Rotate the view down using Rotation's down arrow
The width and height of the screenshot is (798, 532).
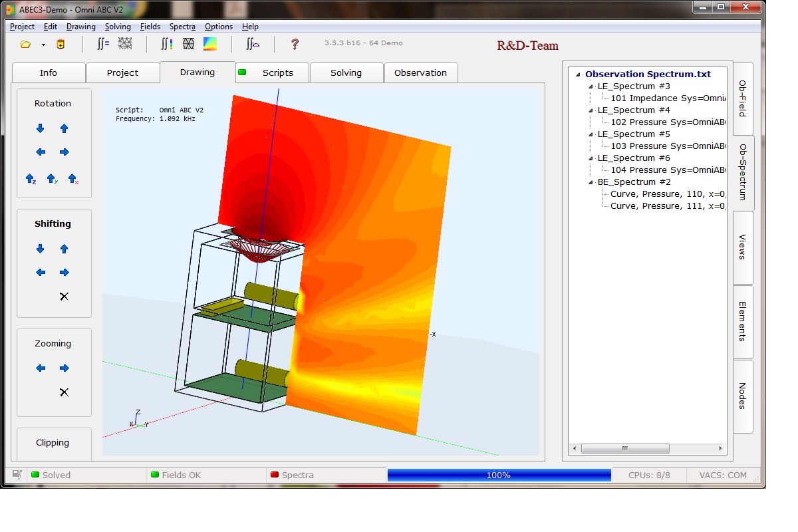pos(41,128)
